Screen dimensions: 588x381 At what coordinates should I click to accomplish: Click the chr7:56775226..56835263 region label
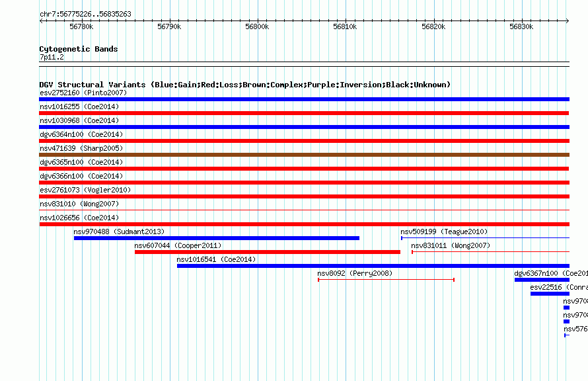85,14
